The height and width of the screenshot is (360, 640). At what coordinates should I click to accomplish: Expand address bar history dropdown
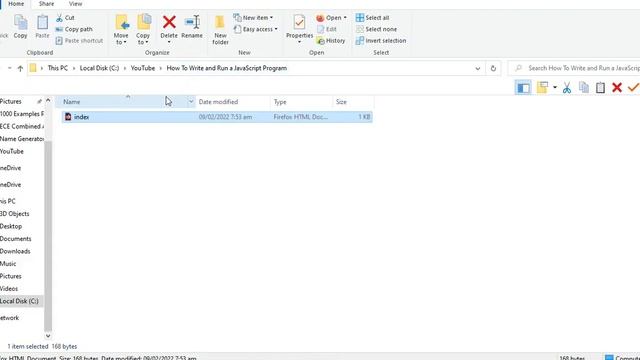(478, 69)
